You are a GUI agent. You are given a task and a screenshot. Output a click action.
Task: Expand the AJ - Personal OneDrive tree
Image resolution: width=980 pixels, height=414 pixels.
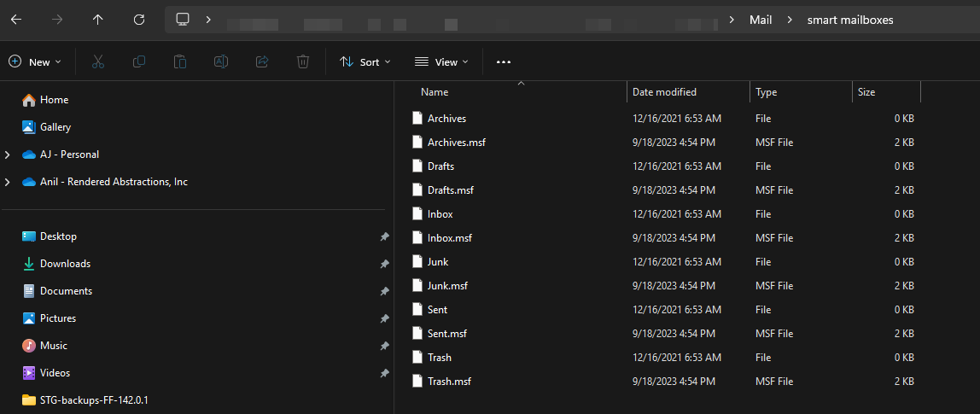(8, 155)
